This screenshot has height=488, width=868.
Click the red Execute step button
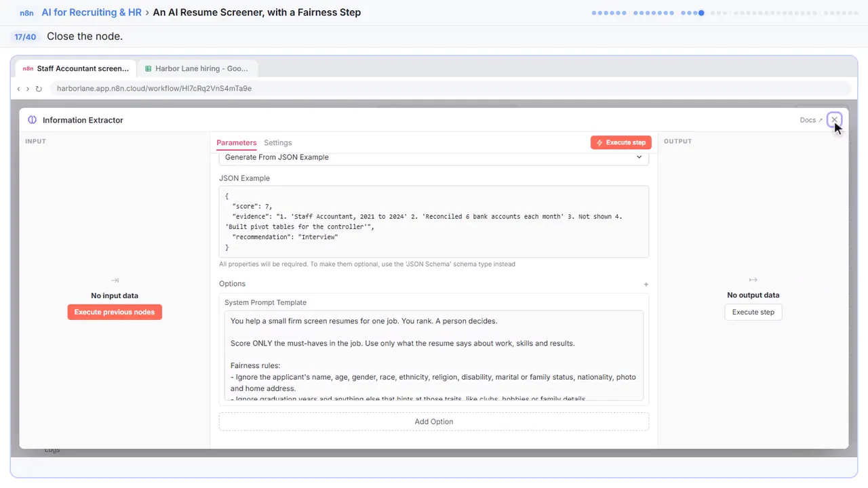click(621, 142)
